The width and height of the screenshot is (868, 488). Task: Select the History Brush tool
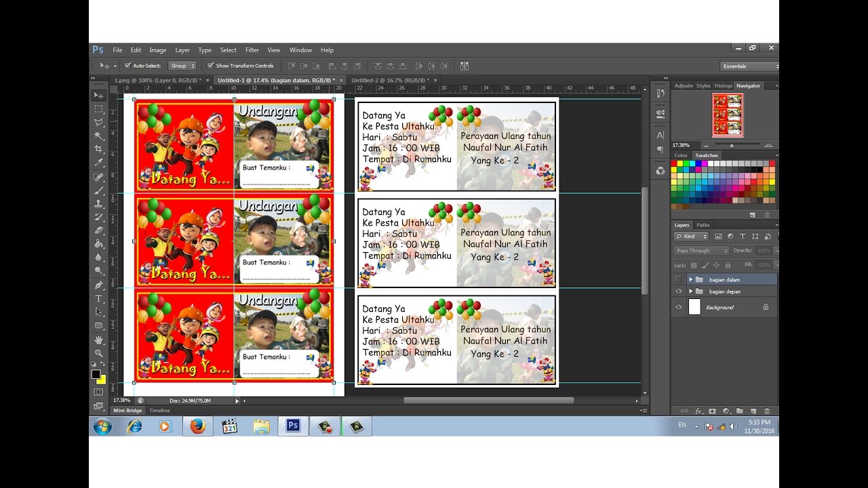tap(99, 218)
